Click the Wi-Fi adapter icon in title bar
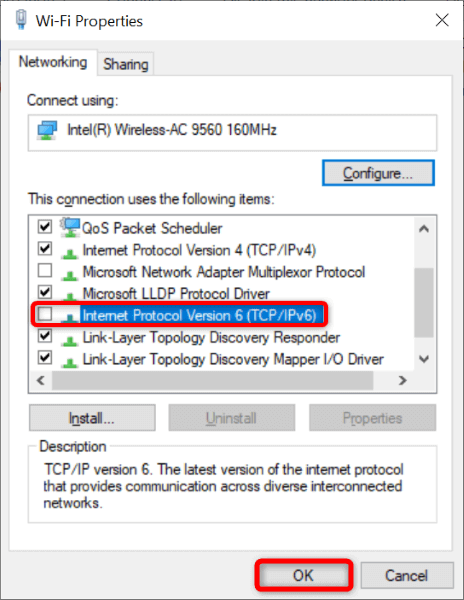 point(21,20)
